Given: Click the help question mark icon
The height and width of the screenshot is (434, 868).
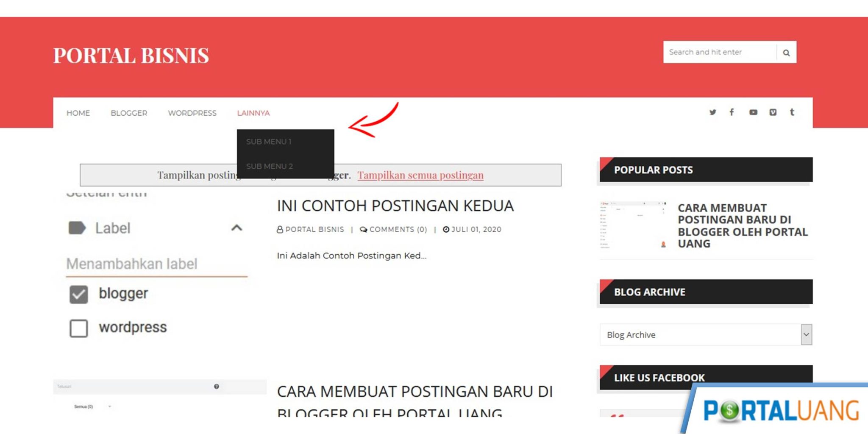Looking at the screenshot, I should point(217,387).
